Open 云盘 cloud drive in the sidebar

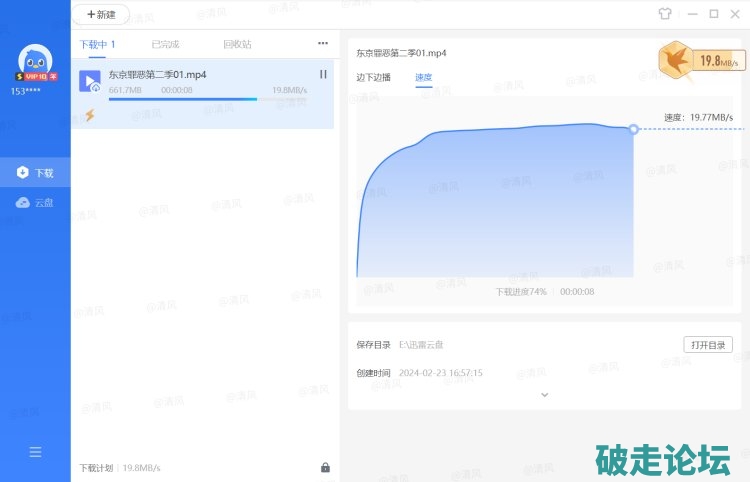point(35,202)
